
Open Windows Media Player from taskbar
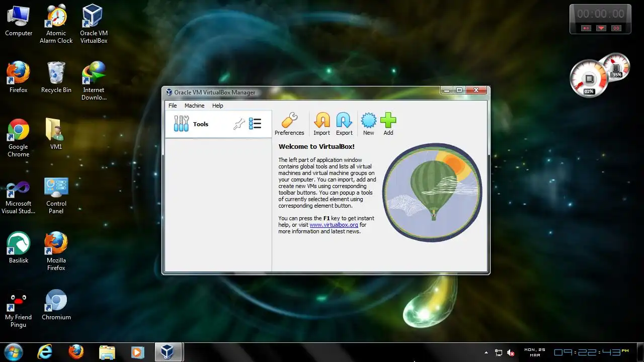point(137,352)
